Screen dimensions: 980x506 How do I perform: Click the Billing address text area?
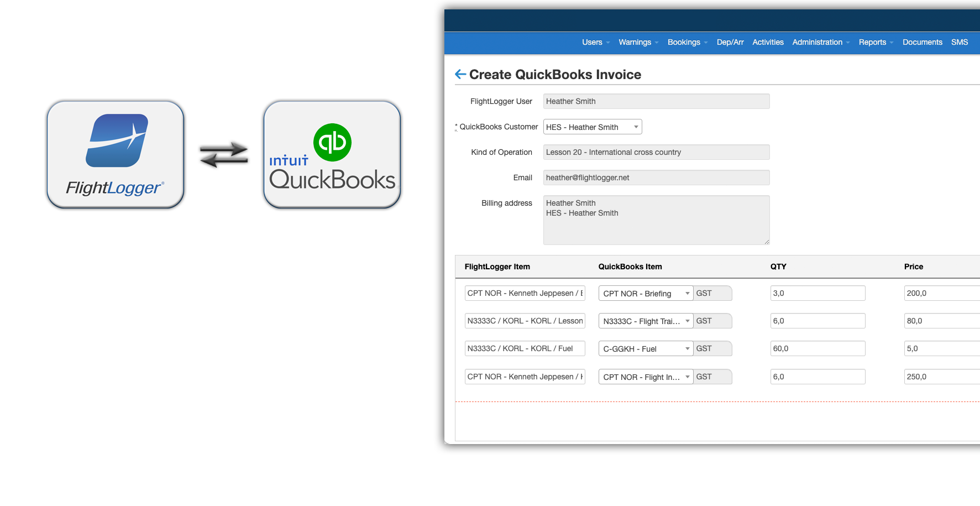click(x=657, y=220)
